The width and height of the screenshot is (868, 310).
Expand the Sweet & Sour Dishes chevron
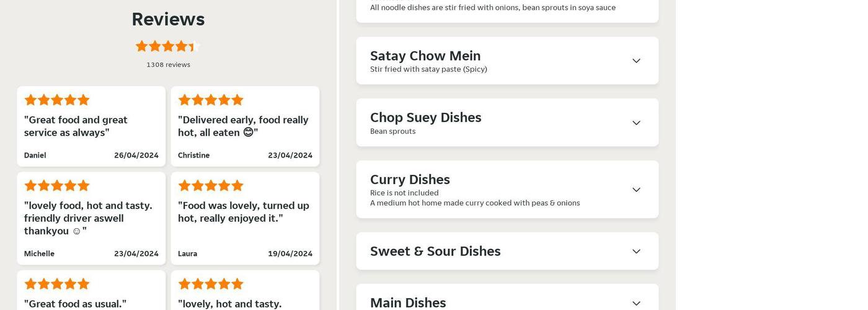tap(636, 251)
